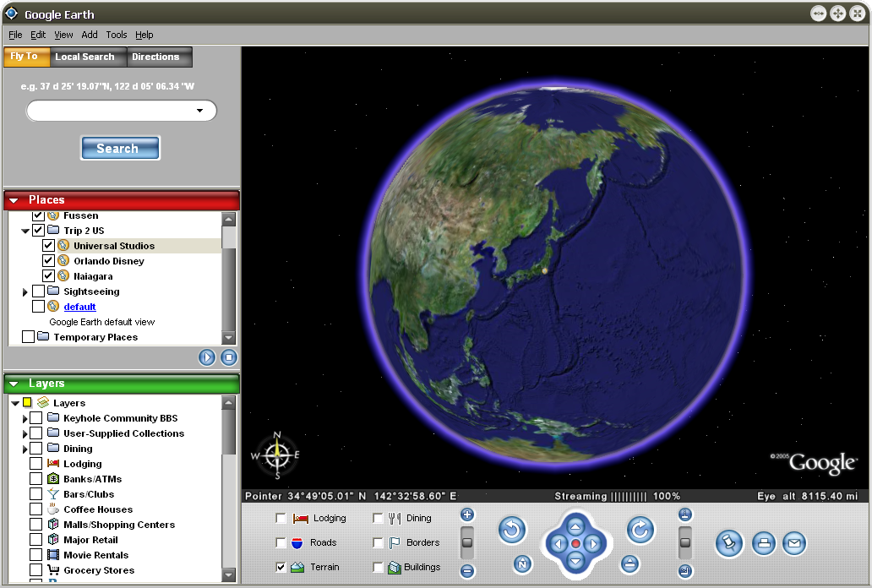Click the Grocery Stores cart icon
The image size is (872, 588).
pos(53,569)
